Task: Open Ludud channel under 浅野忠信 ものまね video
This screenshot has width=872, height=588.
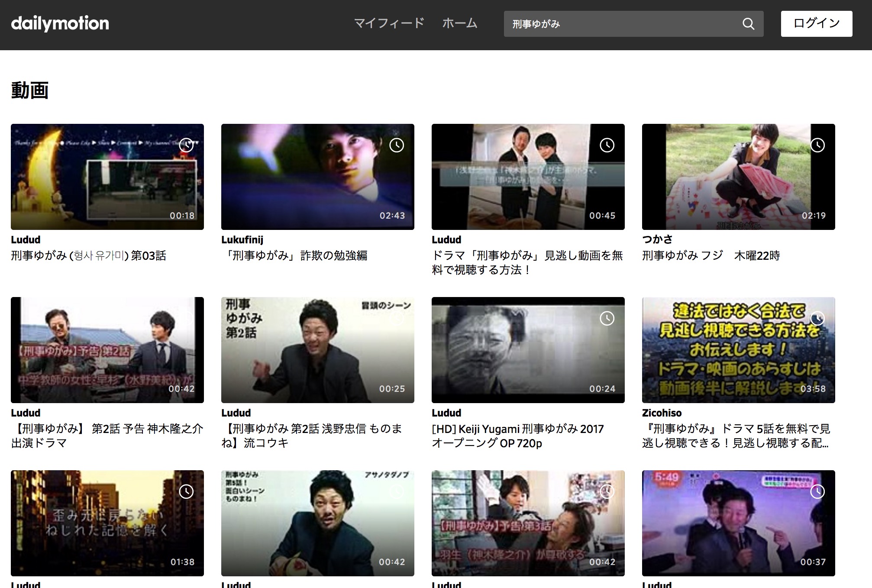Action: 236,413
